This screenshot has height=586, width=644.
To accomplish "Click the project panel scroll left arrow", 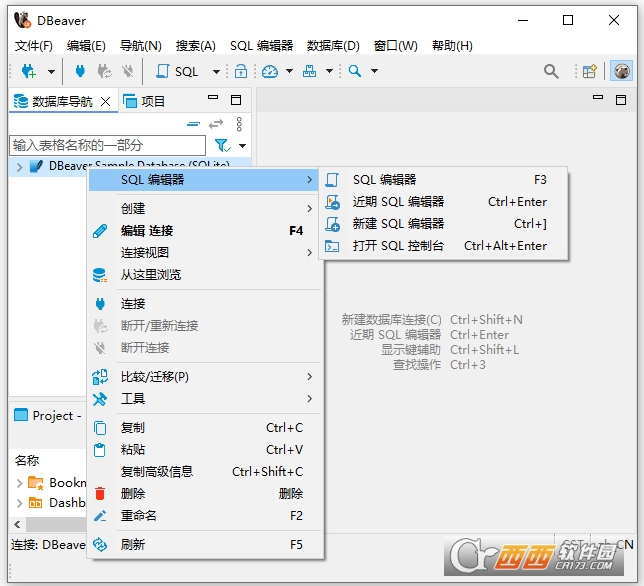I will point(17,524).
